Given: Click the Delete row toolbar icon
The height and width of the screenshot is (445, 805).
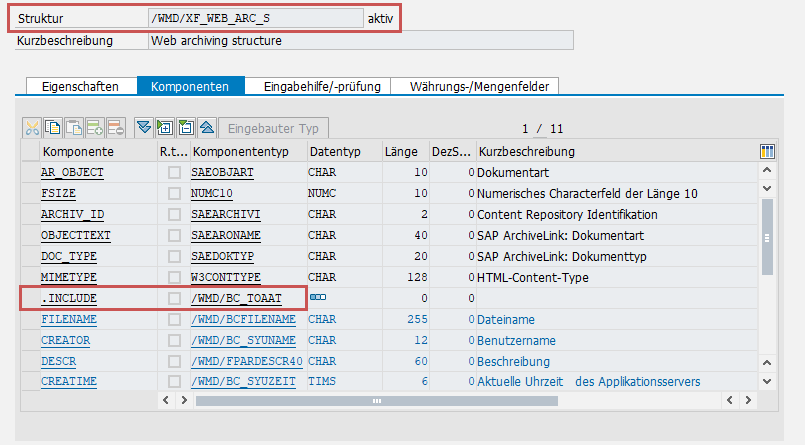Looking at the screenshot, I should pos(116,128).
